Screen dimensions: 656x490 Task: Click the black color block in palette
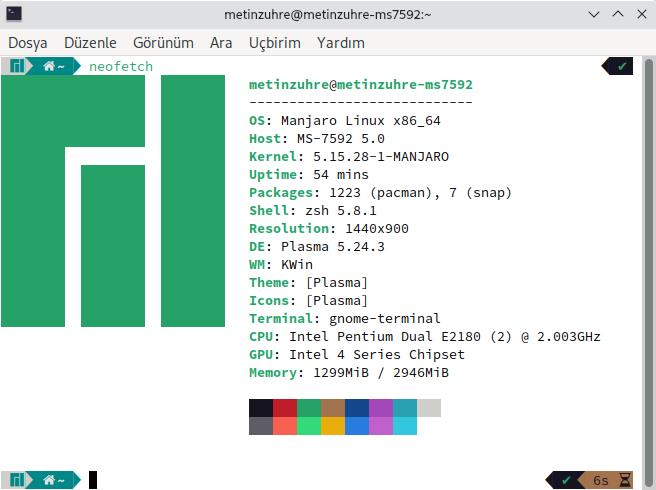261,408
